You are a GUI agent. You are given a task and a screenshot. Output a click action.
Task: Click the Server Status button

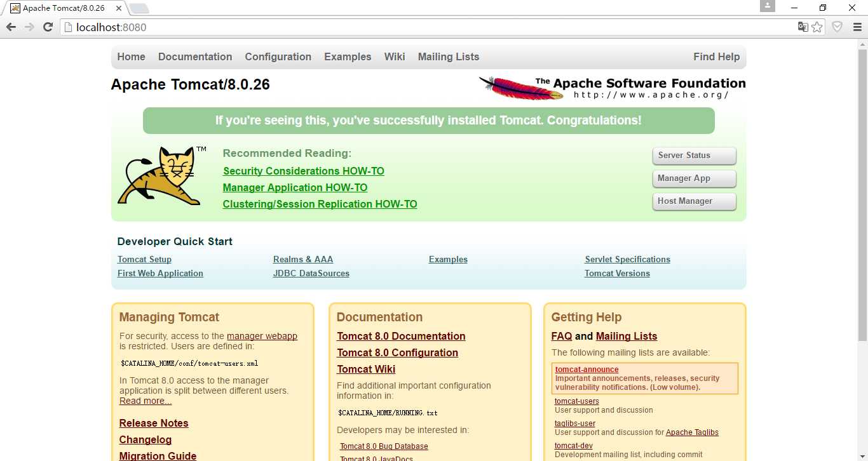tap(694, 156)
